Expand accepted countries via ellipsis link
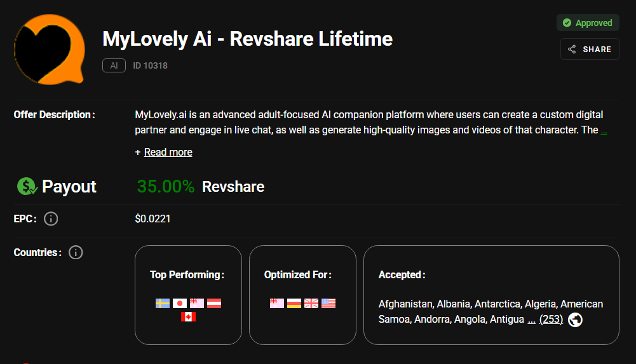 (531, 320)
